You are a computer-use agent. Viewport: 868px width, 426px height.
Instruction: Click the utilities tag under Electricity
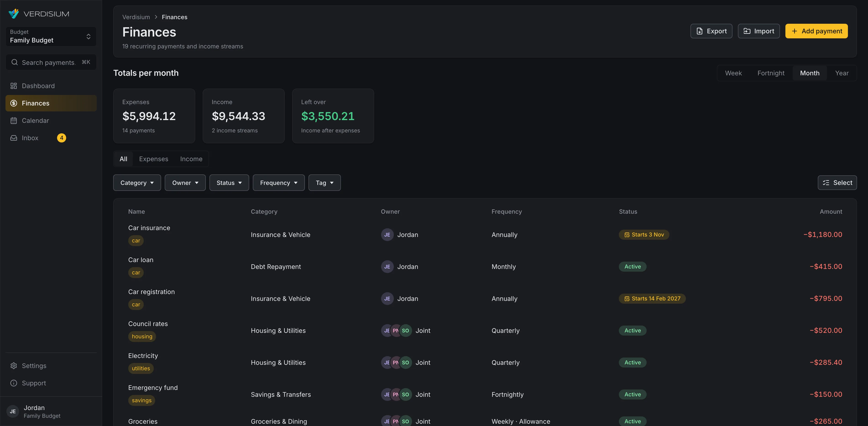coord(141,369)
